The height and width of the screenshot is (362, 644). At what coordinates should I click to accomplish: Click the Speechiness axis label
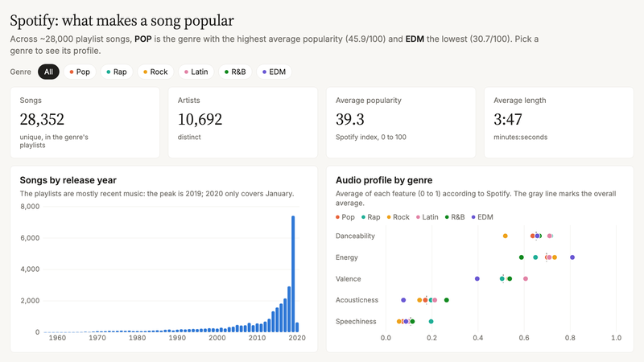pos(356,321)
